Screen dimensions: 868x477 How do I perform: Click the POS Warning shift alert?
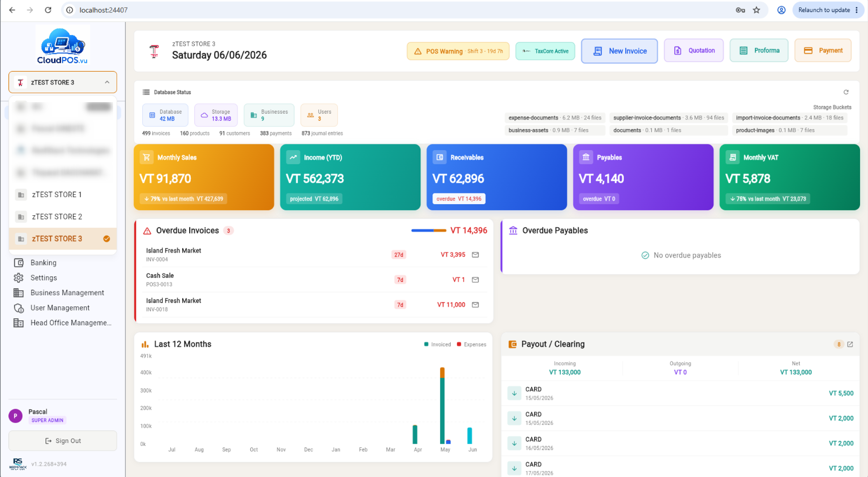(458, 51)
